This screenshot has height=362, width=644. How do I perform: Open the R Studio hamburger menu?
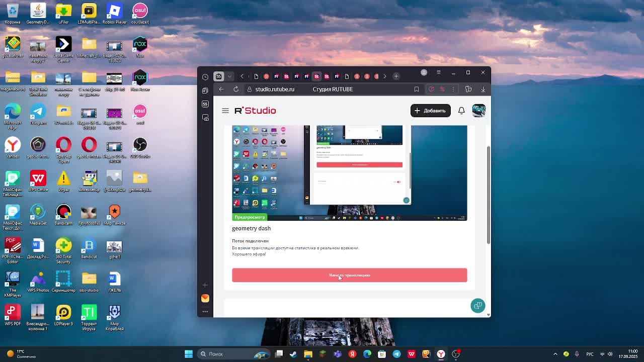pyautogui.click(x=225, y=111)
